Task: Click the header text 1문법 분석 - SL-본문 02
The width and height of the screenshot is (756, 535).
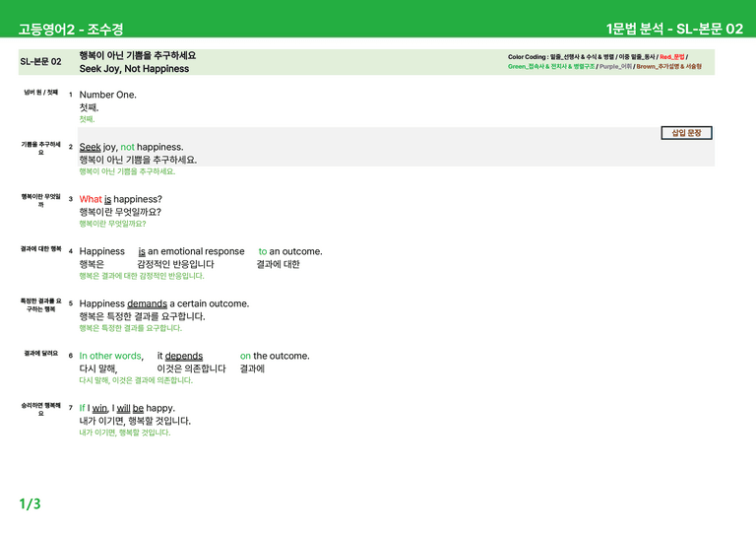Action: pyautogui.click(x=674, y=29)
